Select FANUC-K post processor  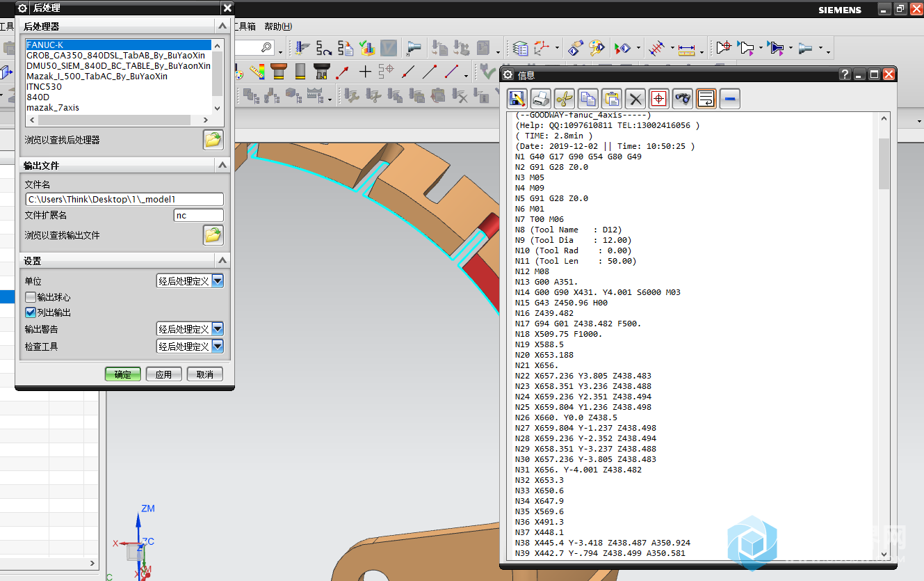118,45
